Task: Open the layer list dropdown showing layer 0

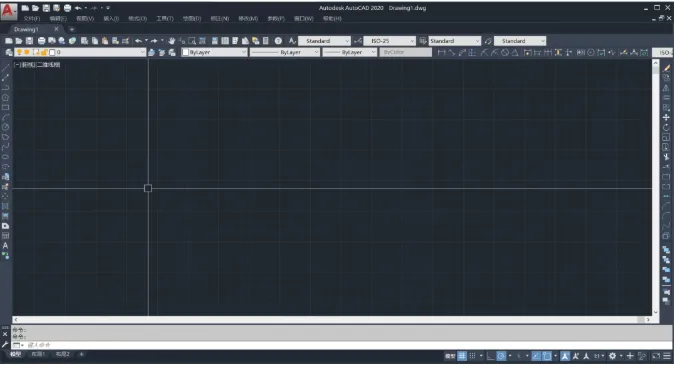Action: [x=80, y=52]
